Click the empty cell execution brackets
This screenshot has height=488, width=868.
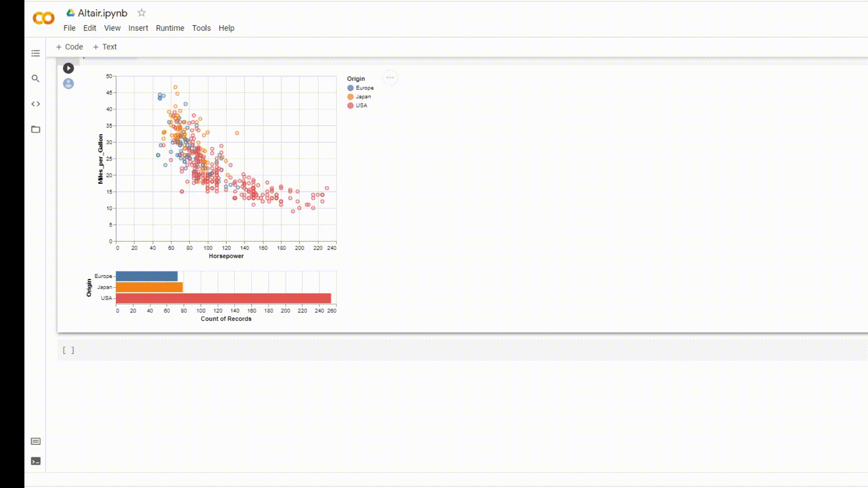[x=68, y=350]
